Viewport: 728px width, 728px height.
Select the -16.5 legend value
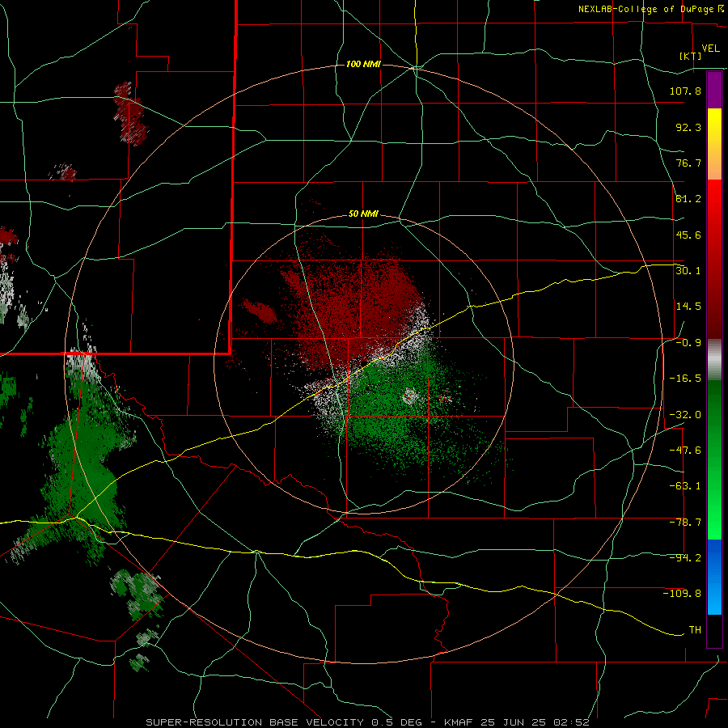pyautogui.click(x=685, y=379)
